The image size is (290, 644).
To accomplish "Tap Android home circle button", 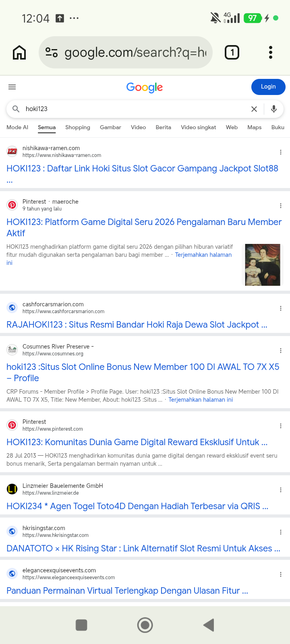I will pyautogui.click(x=145, y=625).
